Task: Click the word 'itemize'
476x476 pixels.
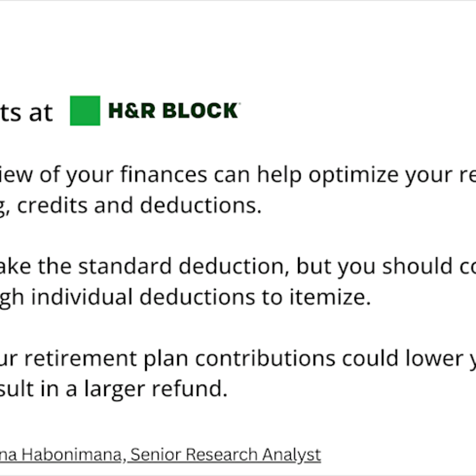Action: tap(324, 297)
